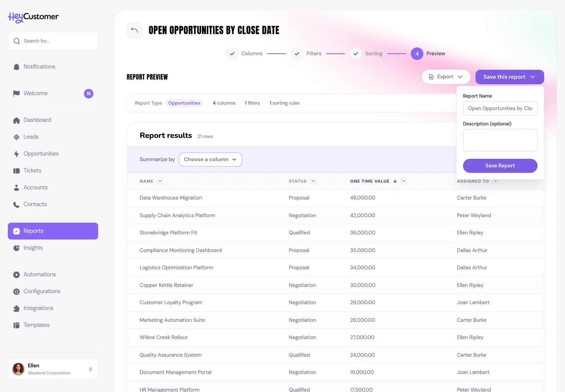The width and height of the screenshot is (565, 392).
Task: Click the Notifications bell icon
Action: point(16,67)
